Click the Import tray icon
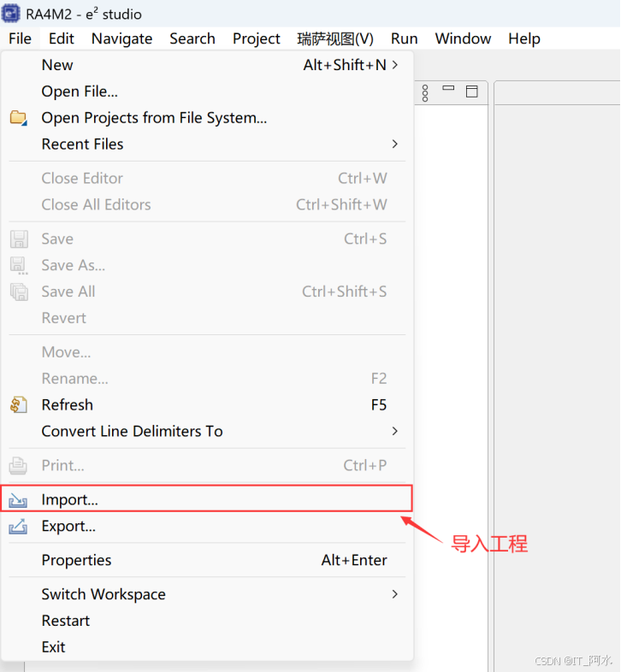The image size is (621, 672). pos(18,499)
